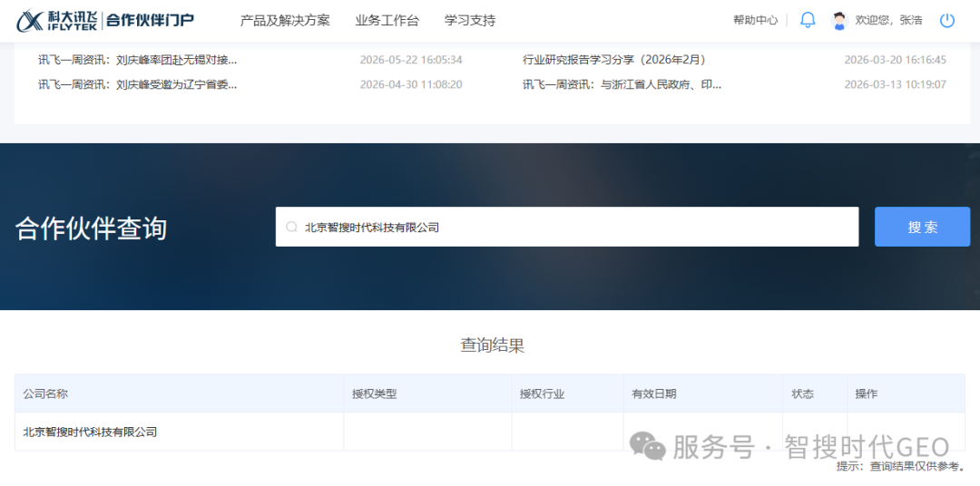Viewport: 980px width, 486px height.
Task: Open news 讯飞一周资讯：刘庆峰率团赴无锡对接...
Action: click(138, 60)
